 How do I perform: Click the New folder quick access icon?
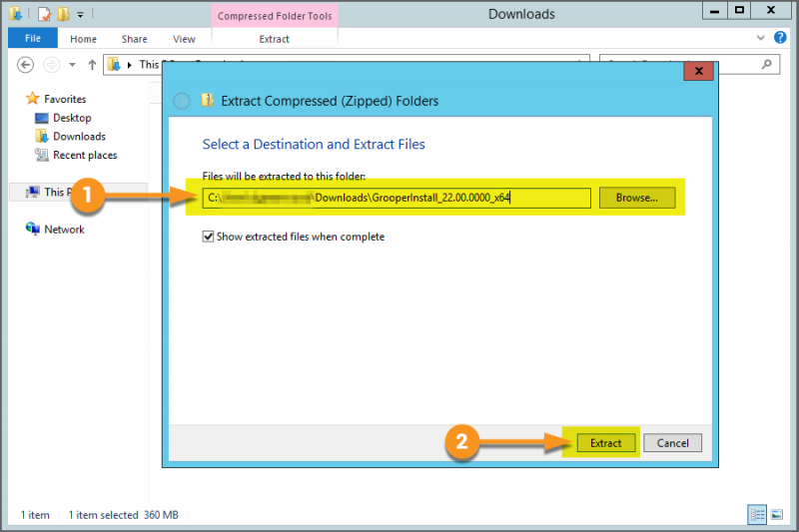(63, 14)
